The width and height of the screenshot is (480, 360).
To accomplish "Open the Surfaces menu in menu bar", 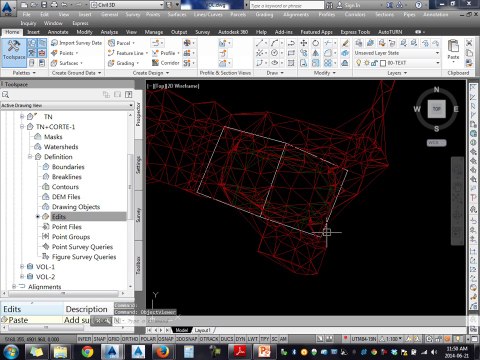I will click(177, 14).
